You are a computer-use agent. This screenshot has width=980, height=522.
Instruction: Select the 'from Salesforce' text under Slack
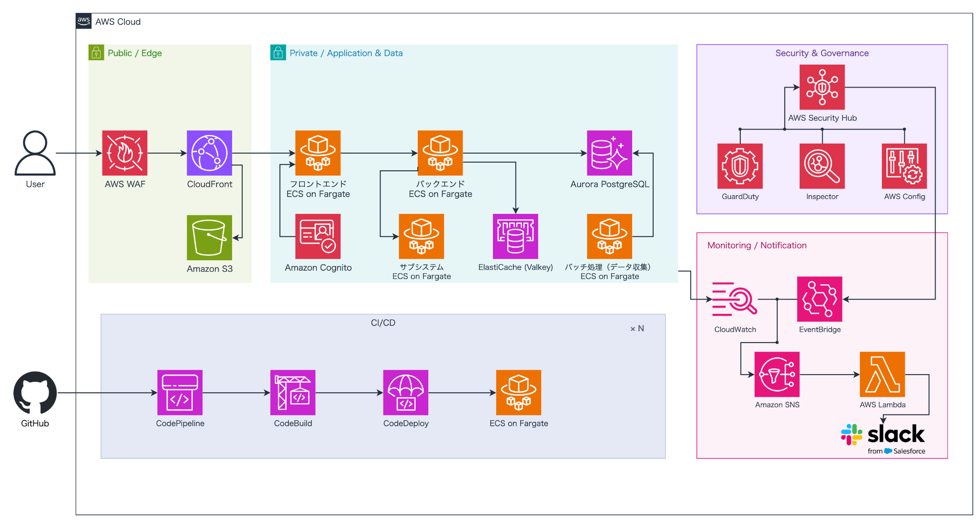pyautogui.click(x=896, y=451)
